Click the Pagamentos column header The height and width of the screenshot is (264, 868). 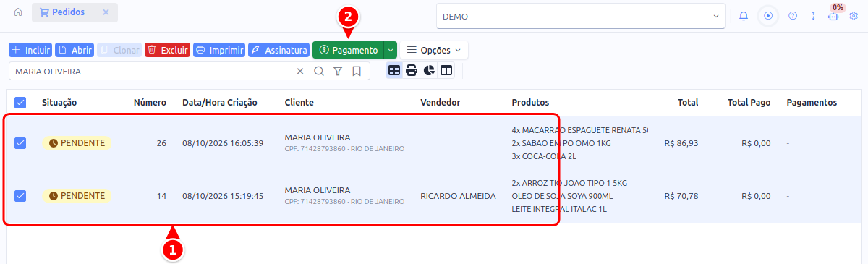coord(812,103)
